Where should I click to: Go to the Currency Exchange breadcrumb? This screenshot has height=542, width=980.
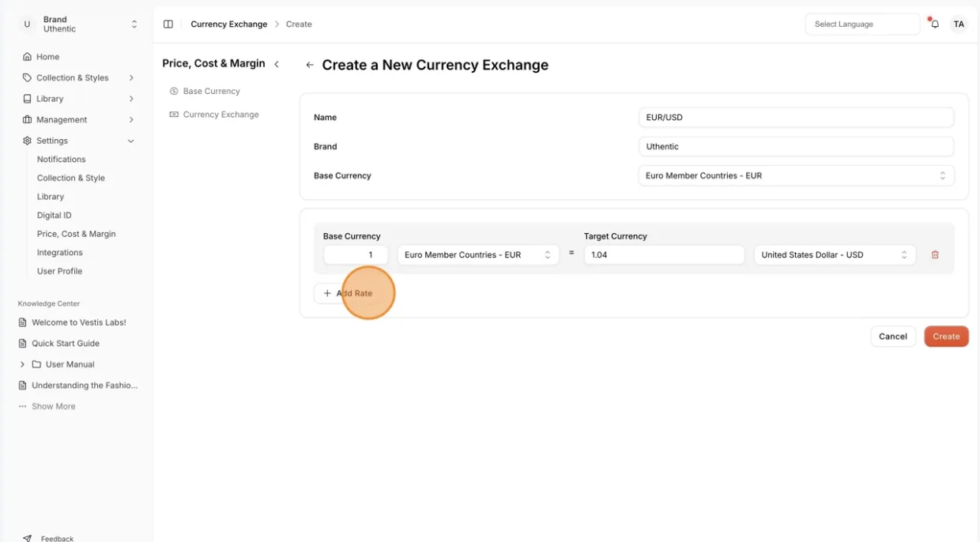click(229, 24)
